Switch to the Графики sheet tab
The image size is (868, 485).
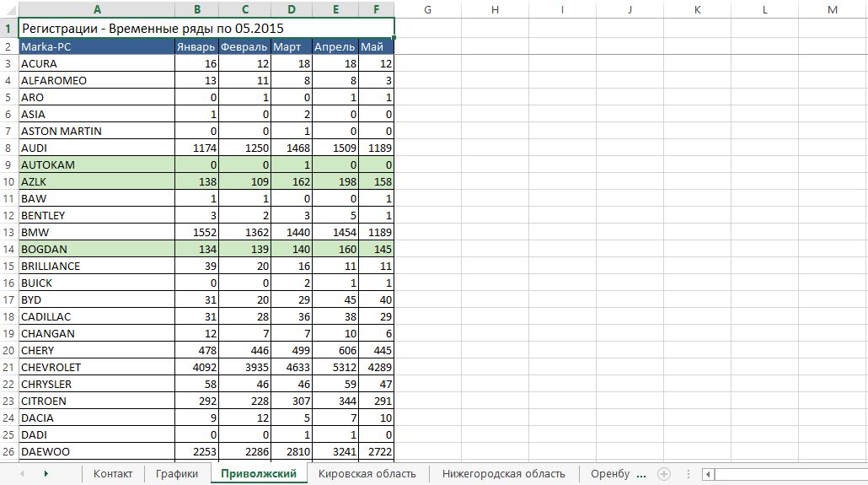[177, 474]
